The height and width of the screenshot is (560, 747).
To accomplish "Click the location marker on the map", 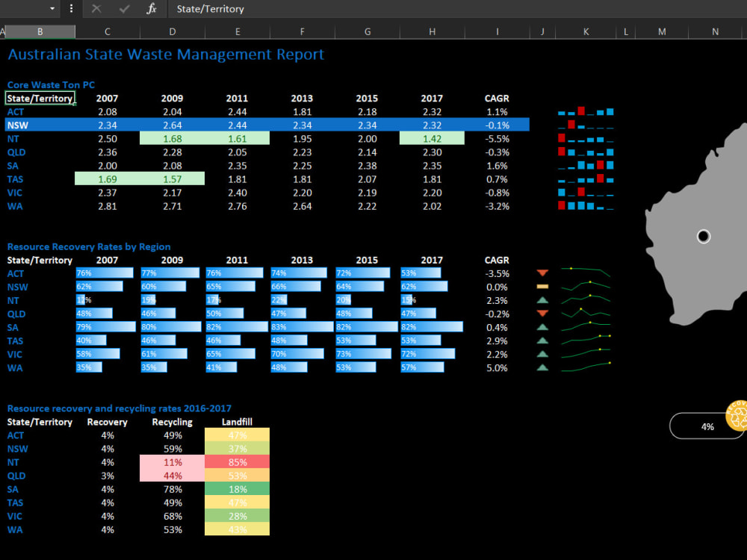I will pos(704,236).
